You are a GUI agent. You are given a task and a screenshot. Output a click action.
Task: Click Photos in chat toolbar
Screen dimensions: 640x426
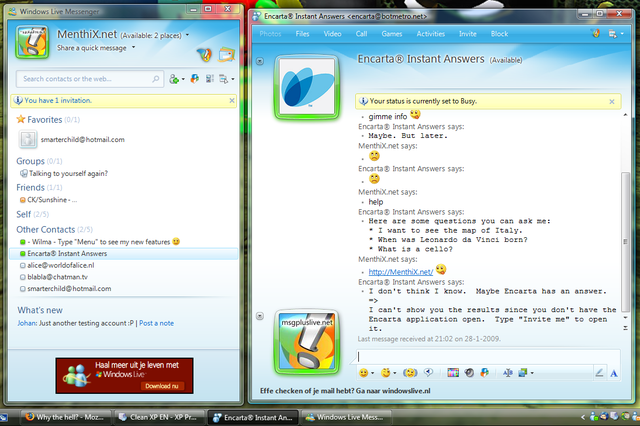coord(270,34)
